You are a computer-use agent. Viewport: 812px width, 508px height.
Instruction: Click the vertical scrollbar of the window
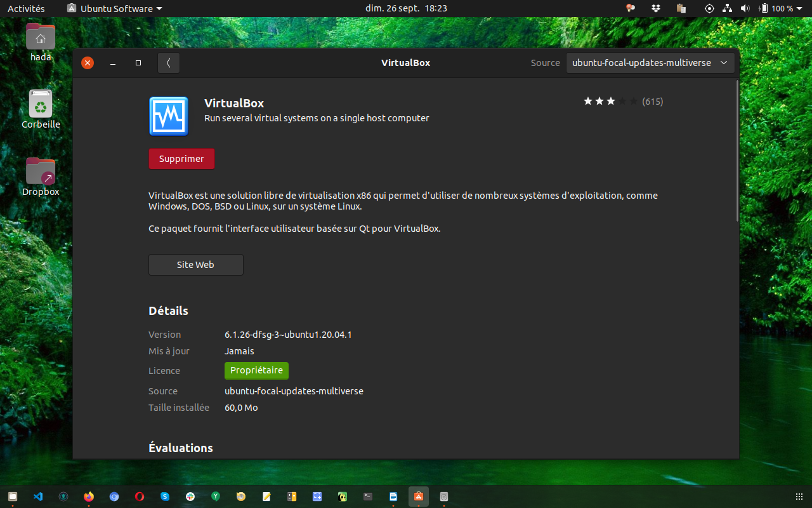pyautogui.click(x=737, y=150)
